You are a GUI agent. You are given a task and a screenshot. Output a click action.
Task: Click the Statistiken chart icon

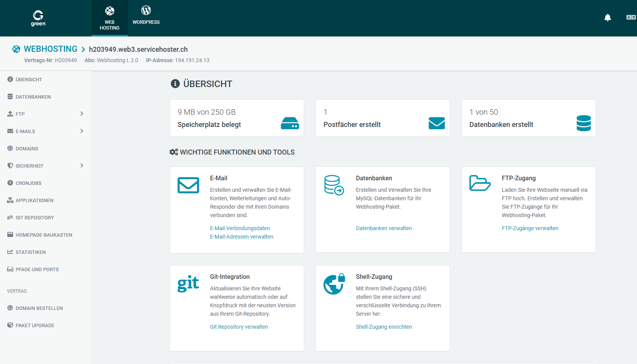click(10, 252)
